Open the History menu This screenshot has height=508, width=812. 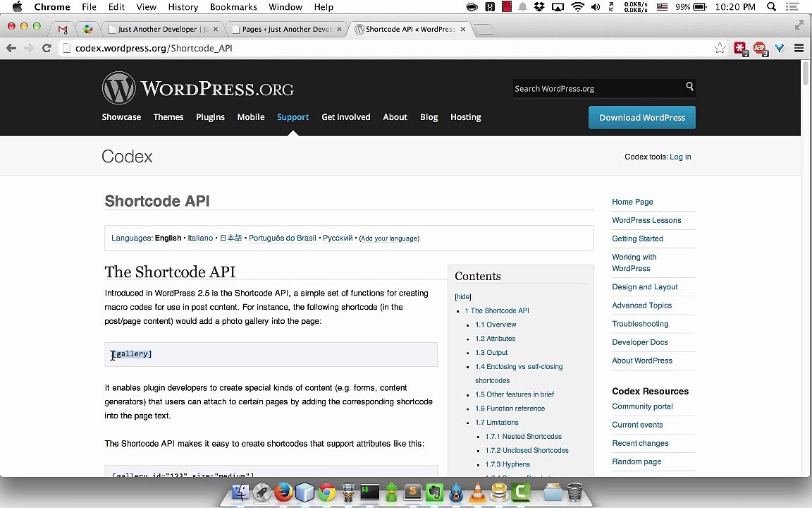[x=183, y=7]
